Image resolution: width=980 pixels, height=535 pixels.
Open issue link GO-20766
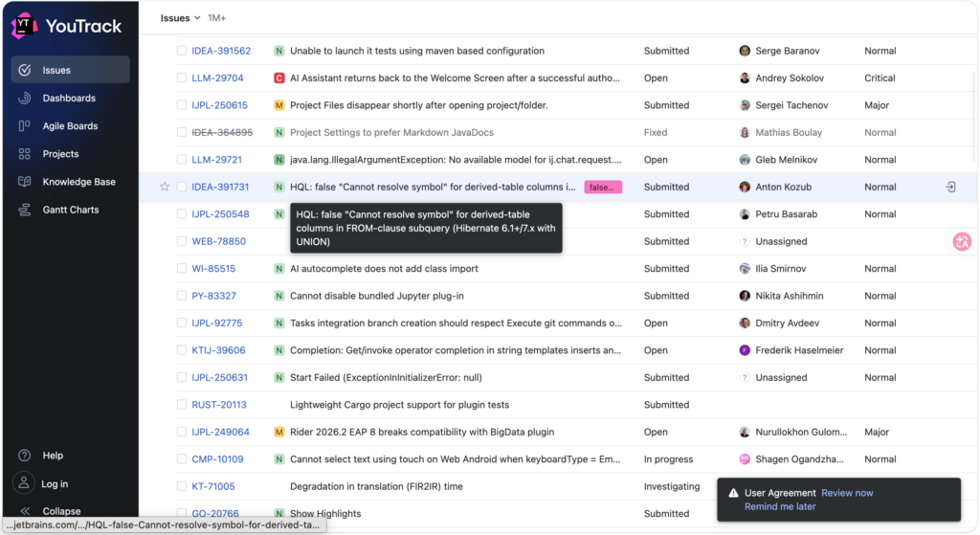(x=215, y=513)
